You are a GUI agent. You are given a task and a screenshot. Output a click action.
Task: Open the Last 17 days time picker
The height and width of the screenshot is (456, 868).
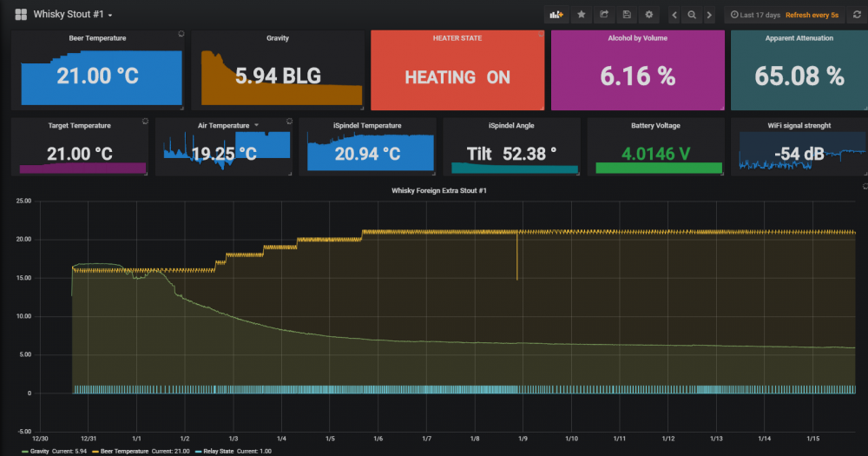click(x=755, y=15)
